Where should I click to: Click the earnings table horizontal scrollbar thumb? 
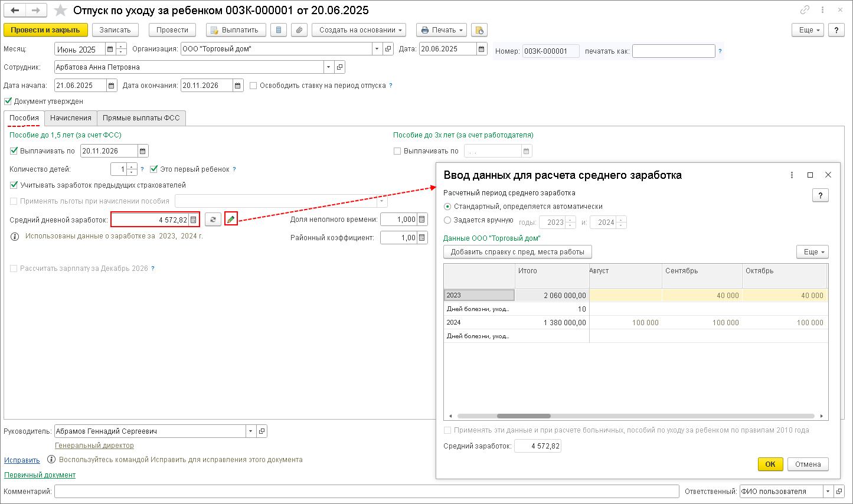pyautogui.click(x=524, y=416)
